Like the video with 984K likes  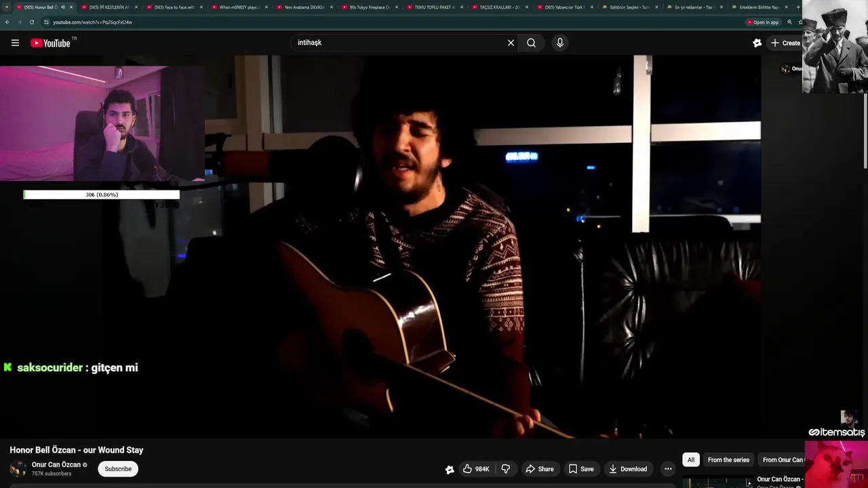(x=476, y=469)
